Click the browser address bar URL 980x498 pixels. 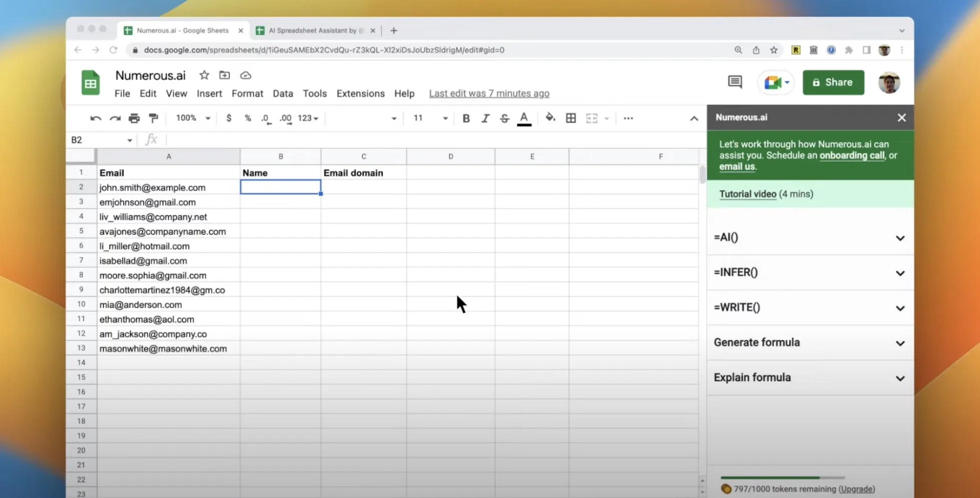[324, 50]
